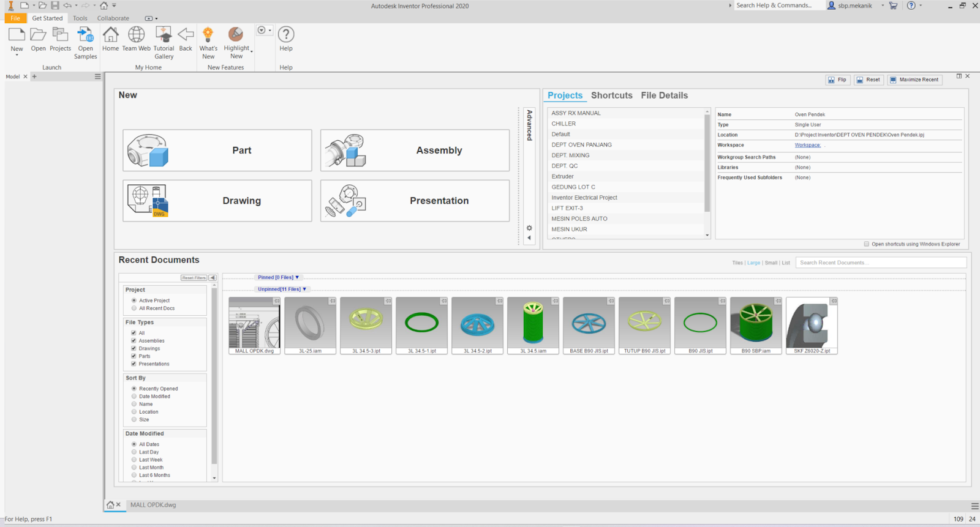Click the Flip button
This screenshot has height=527, width=980.
click(837, 80)
